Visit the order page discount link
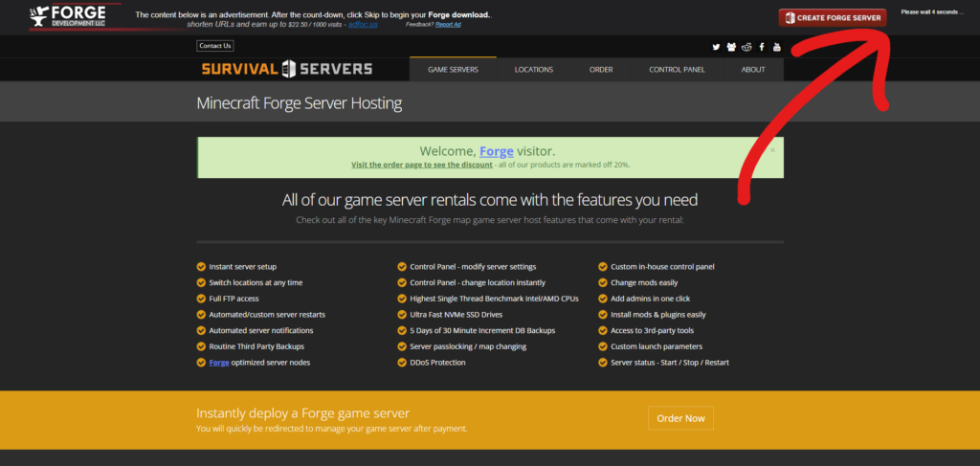 pyautogui.click(x=422, y=165)
